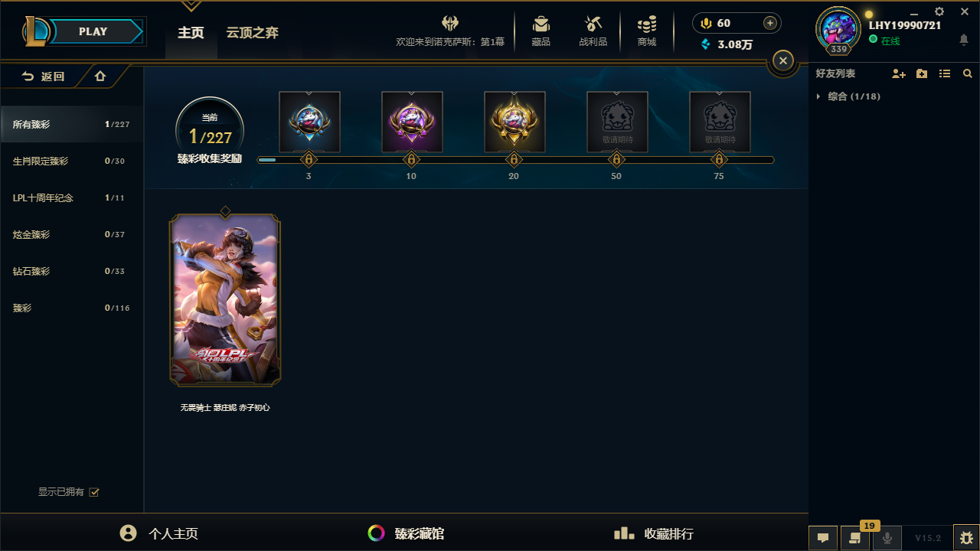980x551 pixels.
Task: Click the 返回 back button
Action: coord(43,77)
